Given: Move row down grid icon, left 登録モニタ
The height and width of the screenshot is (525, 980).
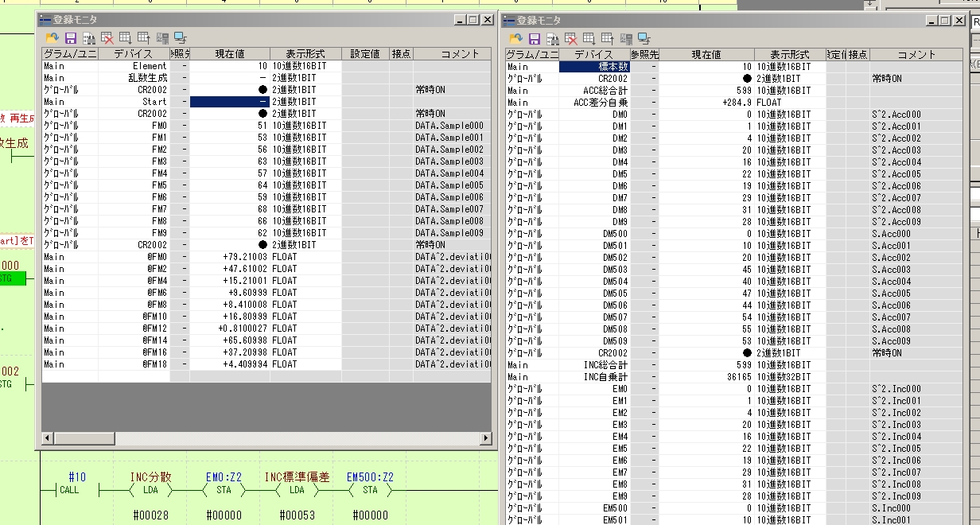Looking at the screenshot, I should 126,37.
